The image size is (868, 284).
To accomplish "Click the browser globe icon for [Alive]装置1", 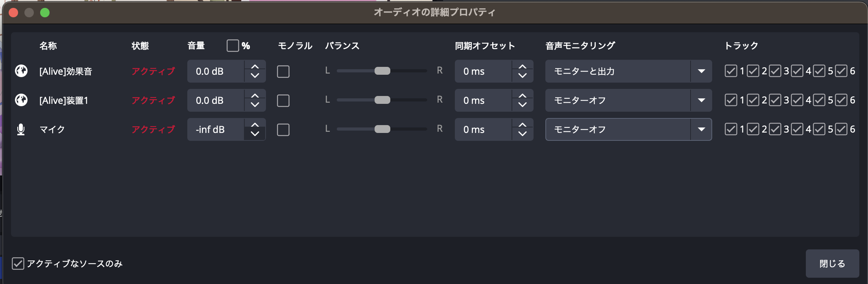I will [x=21, y=100].
